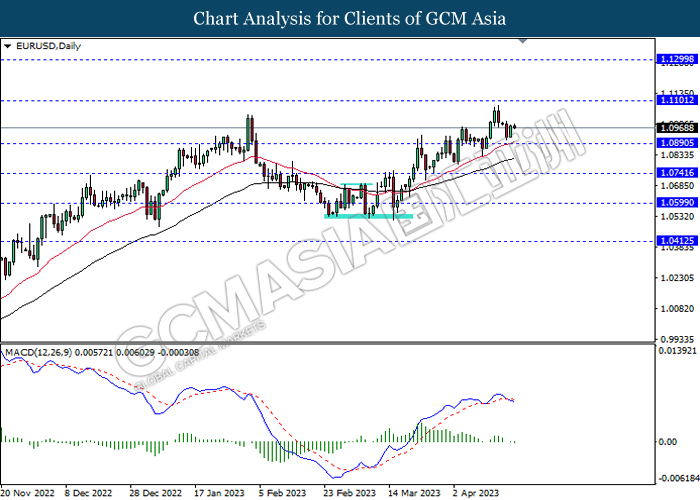Select the 1.08335 axis price value
Image resolution: width=700 pixels, height=500 pixels.
(x=677, y=155)
